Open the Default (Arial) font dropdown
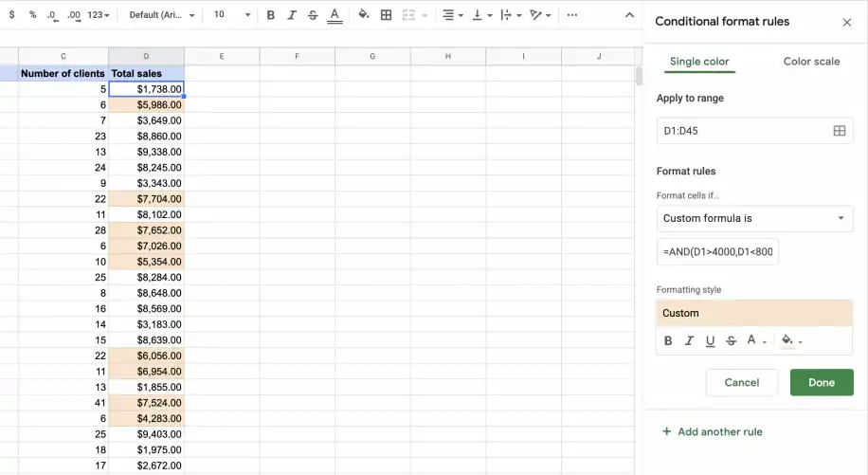The height and width of the screenshot is (475, 868). click(x=162, y=15)
